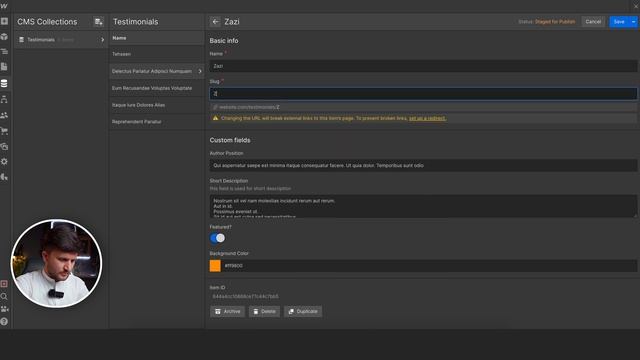Open the Logic flows panel
The height and width of the screenshot is (360, 640).
[x=4, y=100]
